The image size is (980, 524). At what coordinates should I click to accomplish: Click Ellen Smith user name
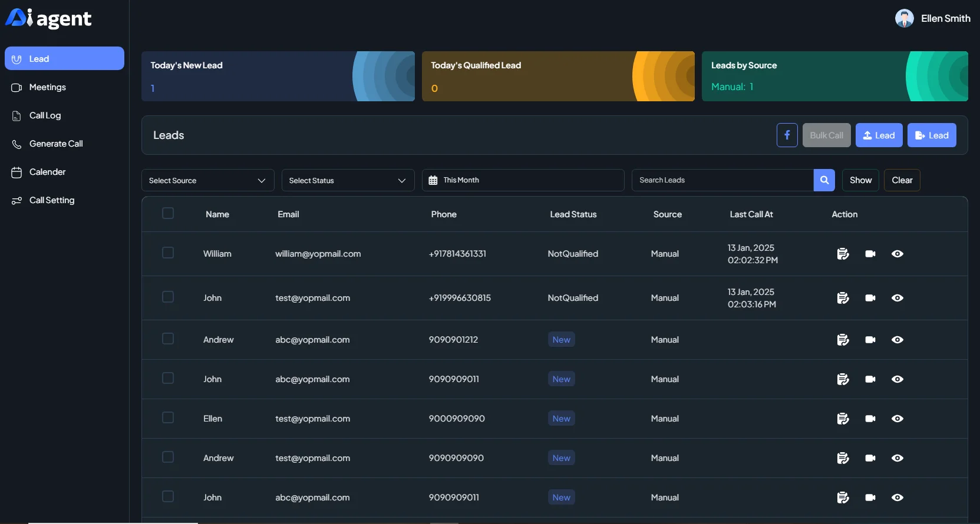coord(945,18)
